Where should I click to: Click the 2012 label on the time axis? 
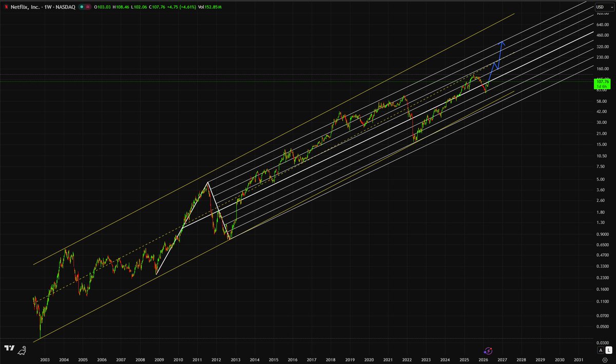(x=216, y=360)
